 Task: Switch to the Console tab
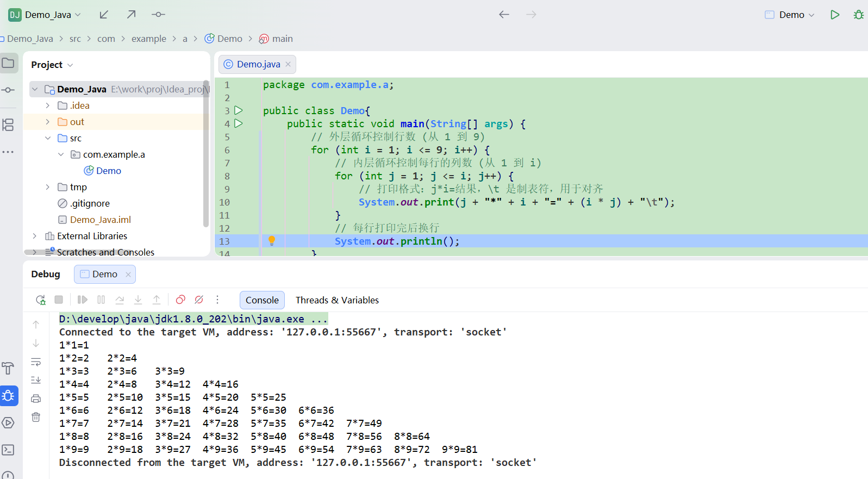[262, 300]
